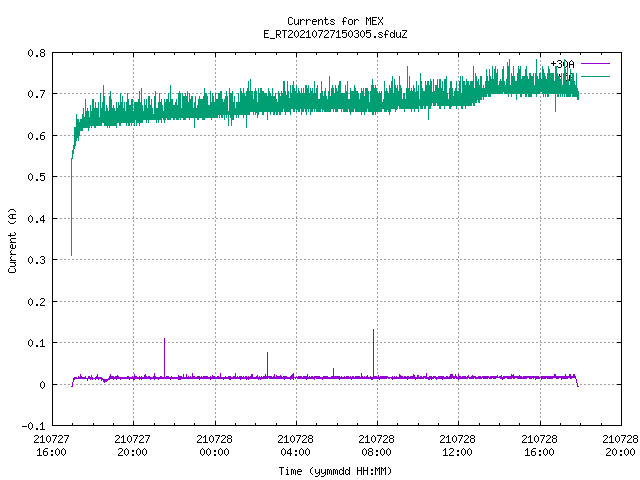Click the 210728 date above 00:00
The height and width of the screenshot is (480, 640).
point(214,439)
